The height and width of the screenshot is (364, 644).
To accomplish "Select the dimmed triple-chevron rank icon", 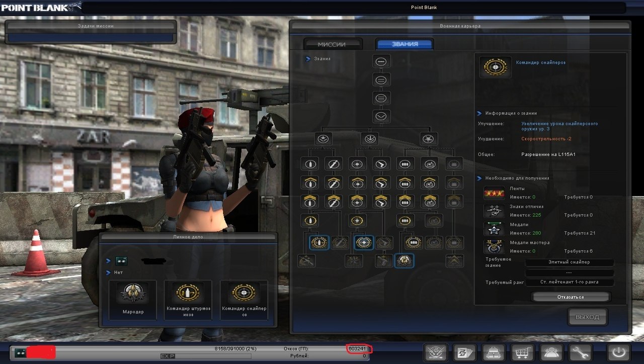I will click(x=455, y=260).
